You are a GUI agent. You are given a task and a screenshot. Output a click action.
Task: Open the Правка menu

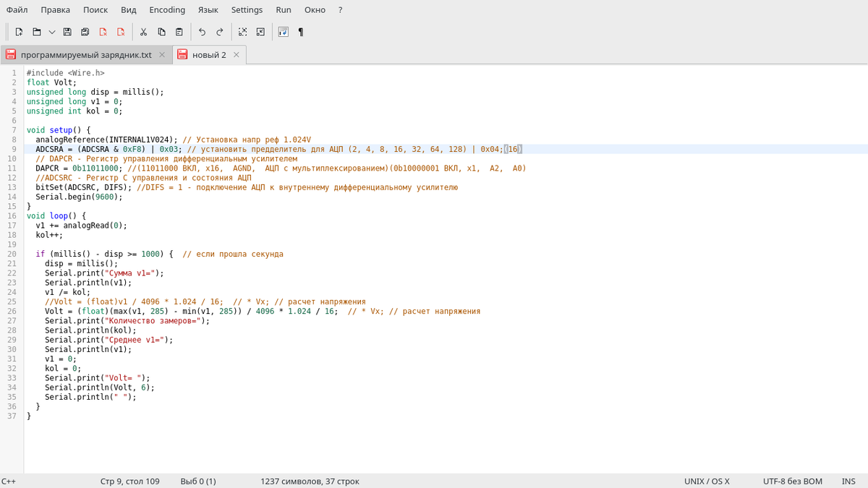point(56,9)
